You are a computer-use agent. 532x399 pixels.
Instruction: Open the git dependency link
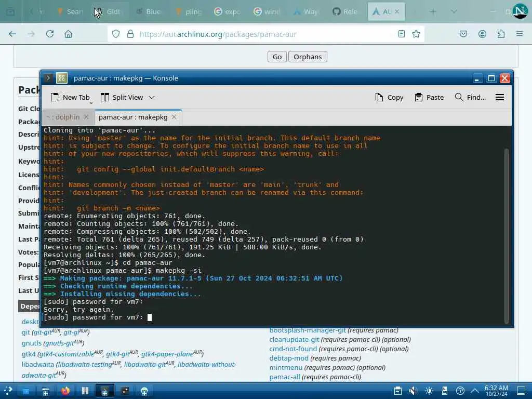[26, 332]
